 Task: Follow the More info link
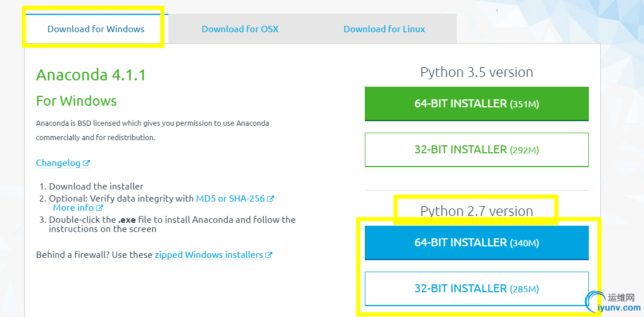73,208
